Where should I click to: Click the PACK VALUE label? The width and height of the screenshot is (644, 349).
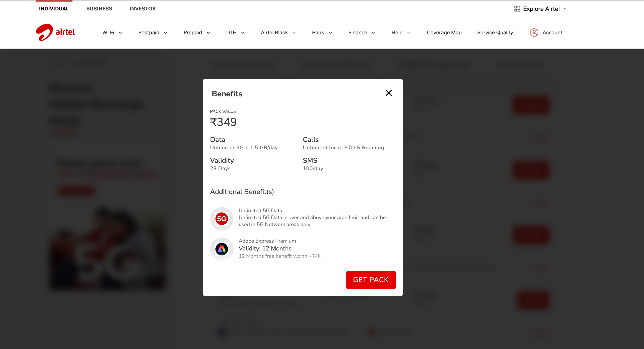tap(223, 111)
